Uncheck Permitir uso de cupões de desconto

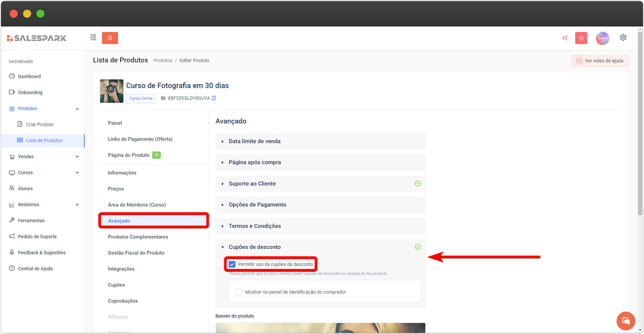[232, 264]
